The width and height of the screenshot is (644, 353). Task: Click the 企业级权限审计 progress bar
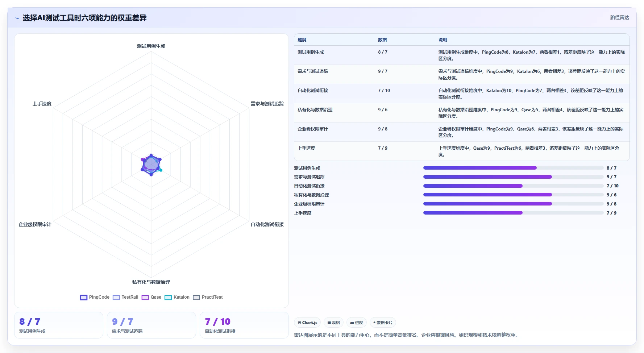click(x=514, y=204)
